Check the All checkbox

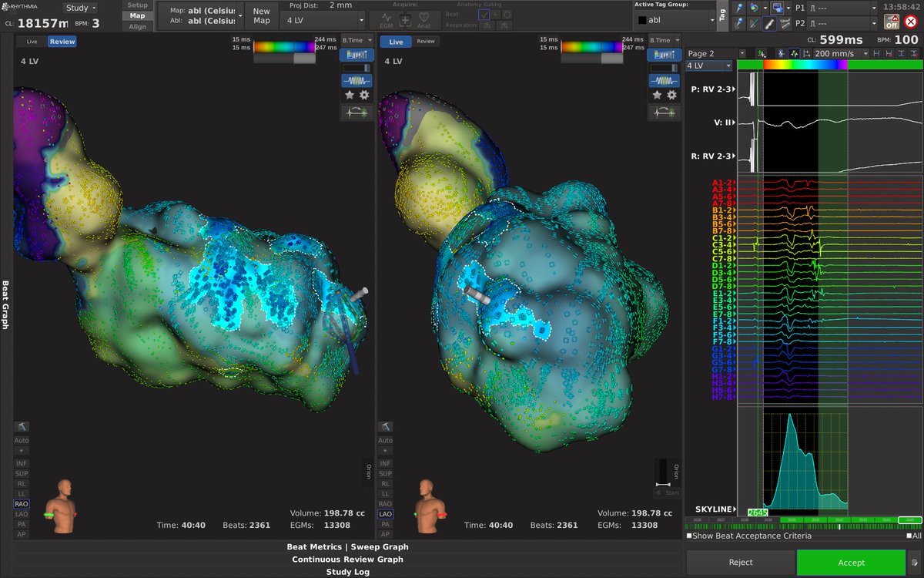click(909, 536)
